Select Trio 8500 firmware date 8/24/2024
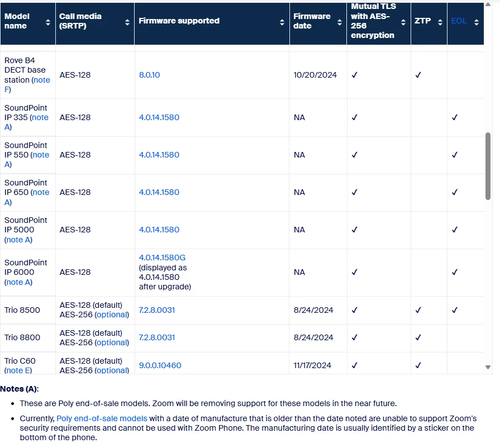 click(x=313, y=310)
